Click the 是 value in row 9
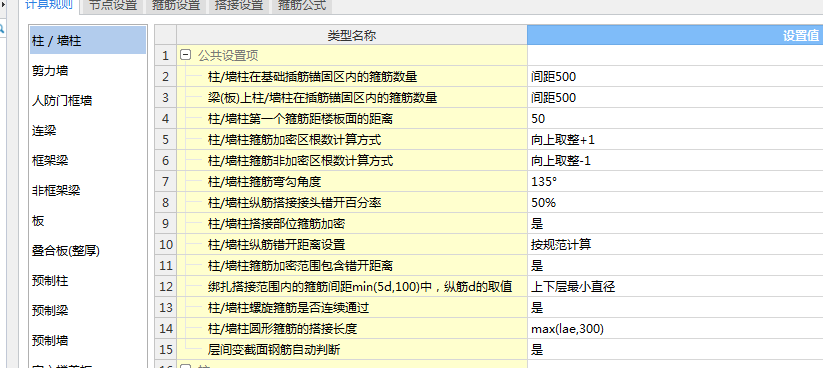Viewport: 823px width, 368px height. (x=675, y=224)
